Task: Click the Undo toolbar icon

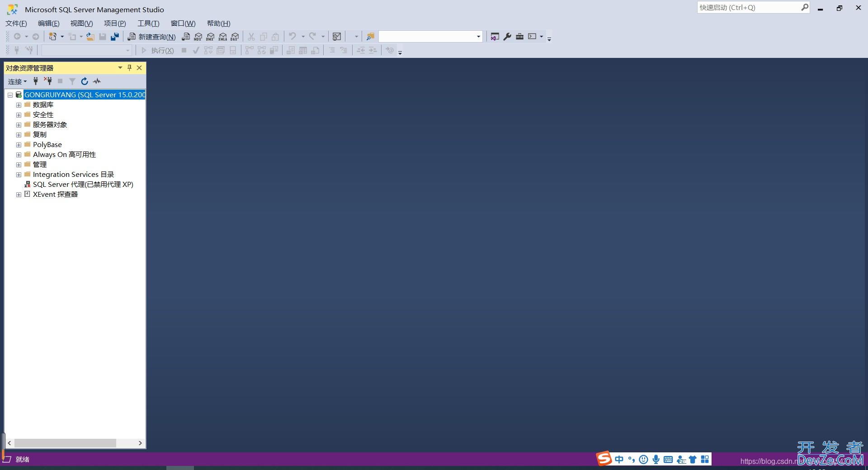Action: [292, 37]
